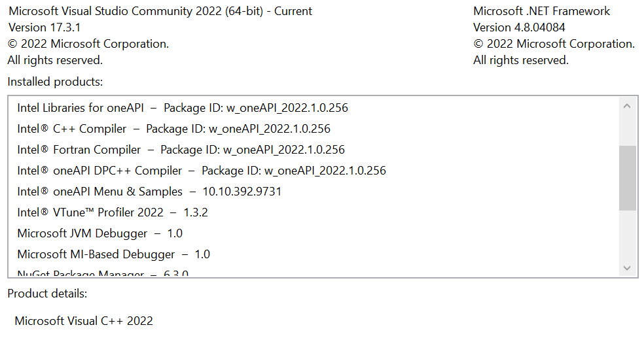Select Intel VTune Profiler 2022 entry
The image size is (644, 338).
point(112,212)
